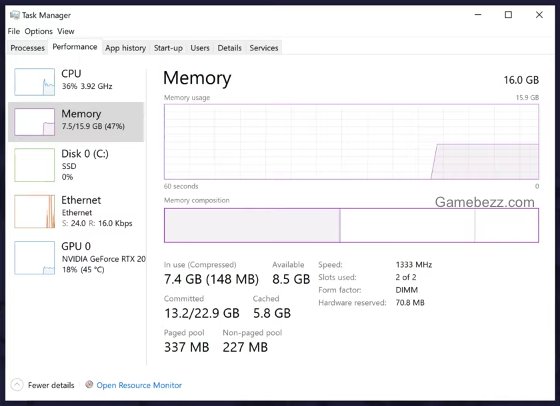Go to the Start-up tab

pyautogui.click(x=168, y=48)
